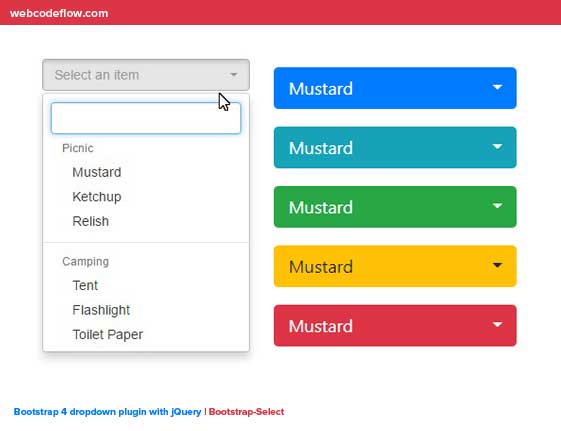Select the Relish option
561x431 pixels.
(146, 221)
